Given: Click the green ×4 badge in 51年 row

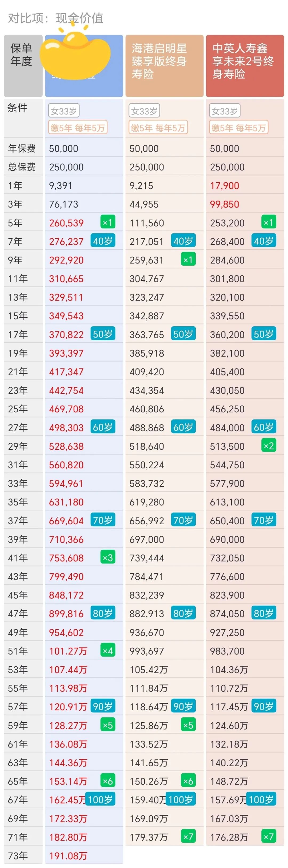Looking at the screenshot, I should tap(107, 651).
